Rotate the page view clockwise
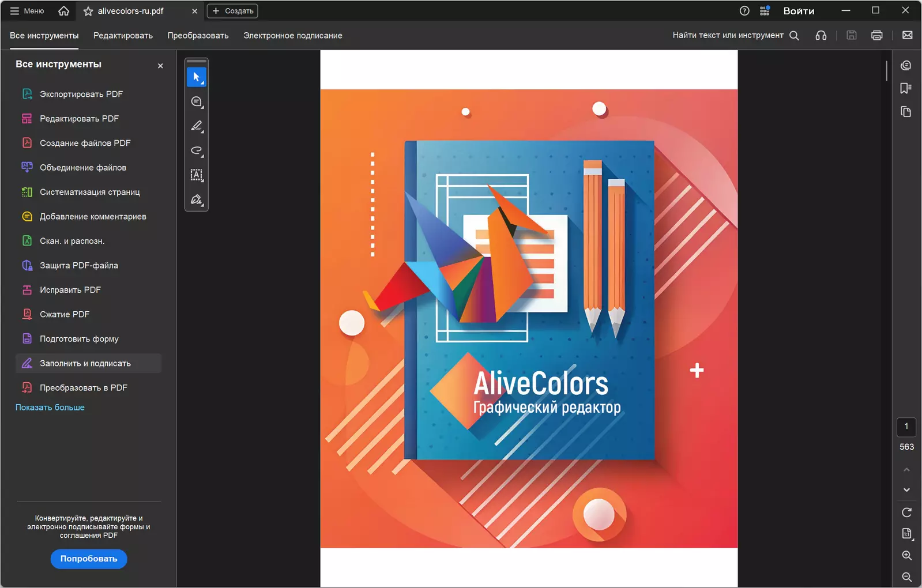 pos(906,512)
